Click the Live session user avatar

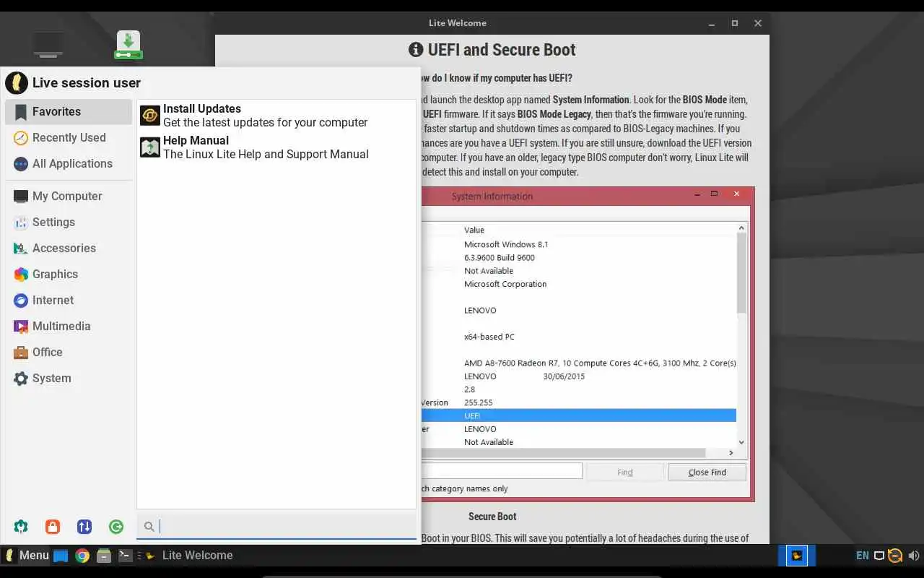coord(17,82)
